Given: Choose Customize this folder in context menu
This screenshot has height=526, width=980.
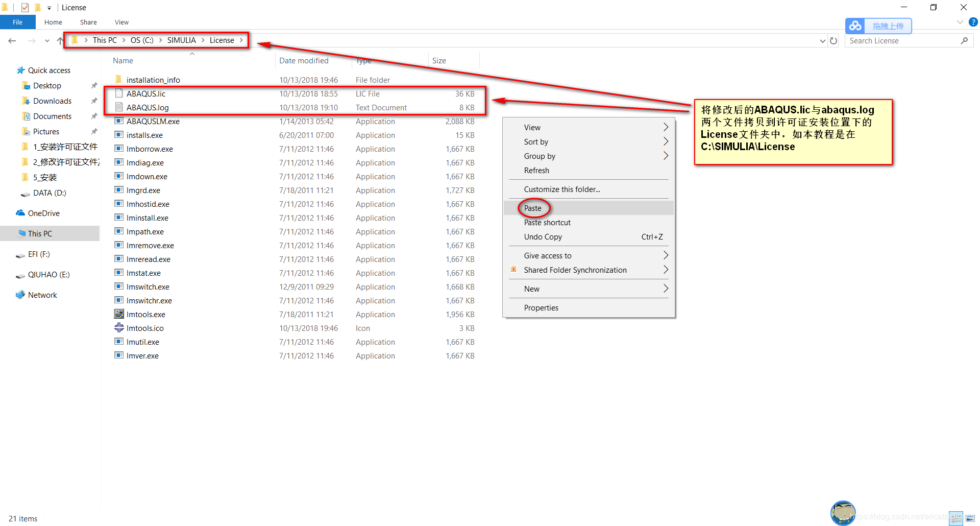Looking at the screenshot, I should tap(589, 189).
